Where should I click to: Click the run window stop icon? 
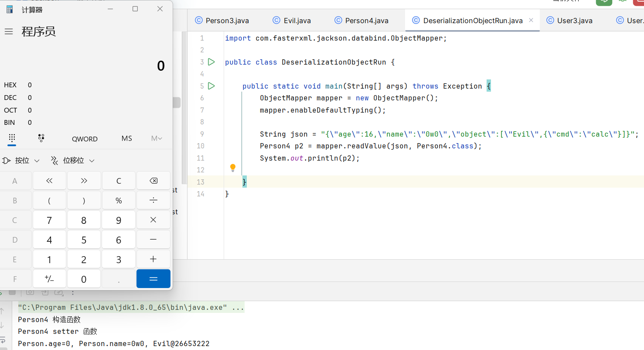click(x=12, y=292)
